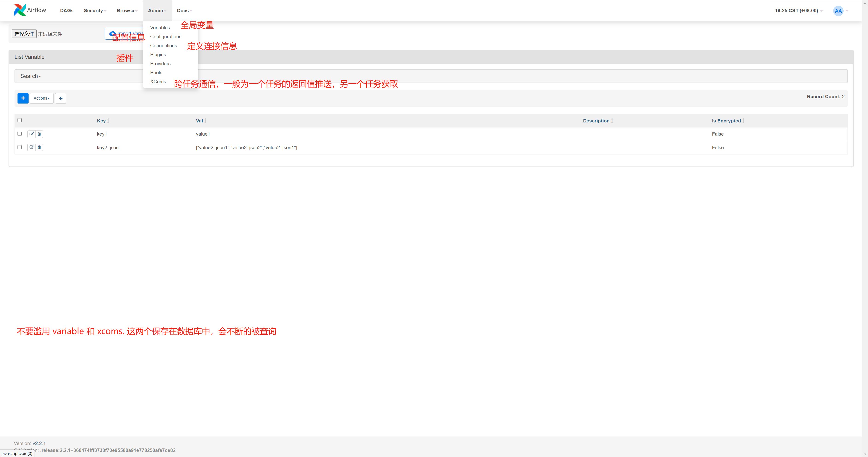Expand the Search filter dropdown
The image size is (868, 457).
[x=31, y=76]
